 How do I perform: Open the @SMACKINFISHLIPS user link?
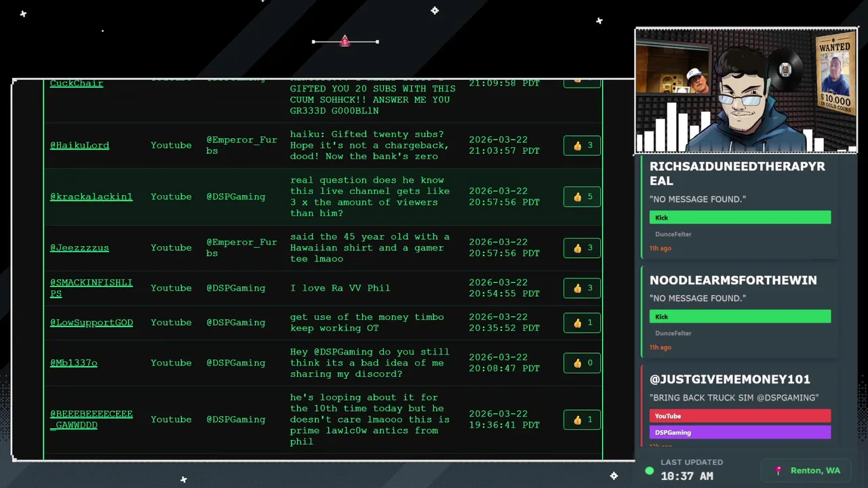coord(91,288)
